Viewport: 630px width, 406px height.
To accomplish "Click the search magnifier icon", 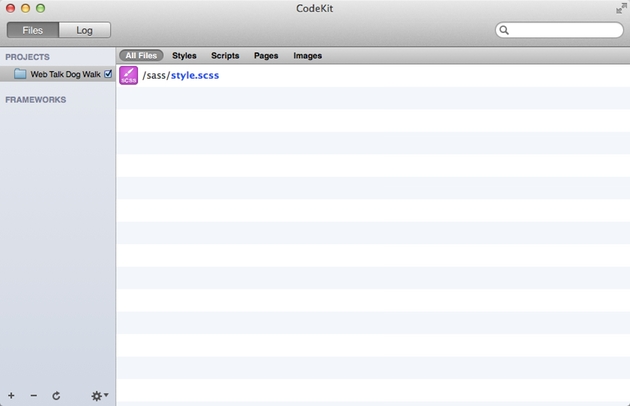I will click(x=504, y=30).
